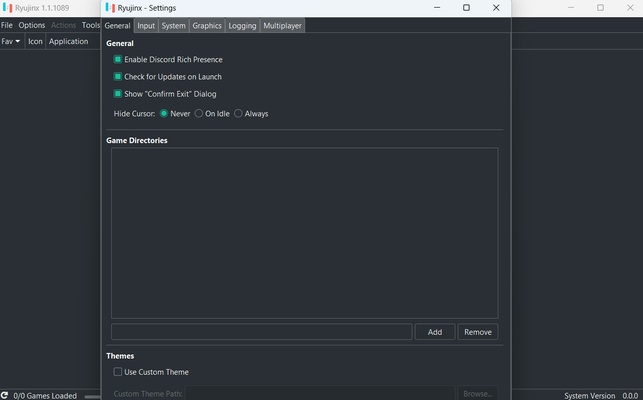This screenshot has height=400, width=643.
Task: Maximize the Settings window
Action: coord(466,8)
